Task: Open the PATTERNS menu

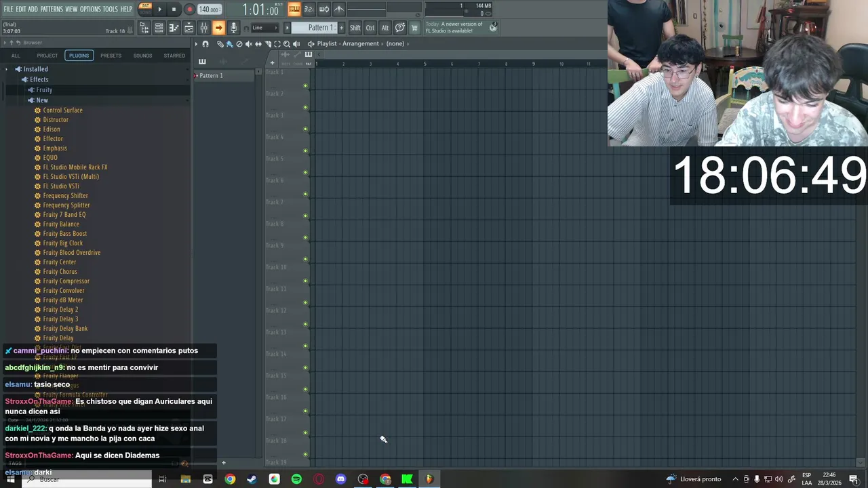Action: click(52, 9)
